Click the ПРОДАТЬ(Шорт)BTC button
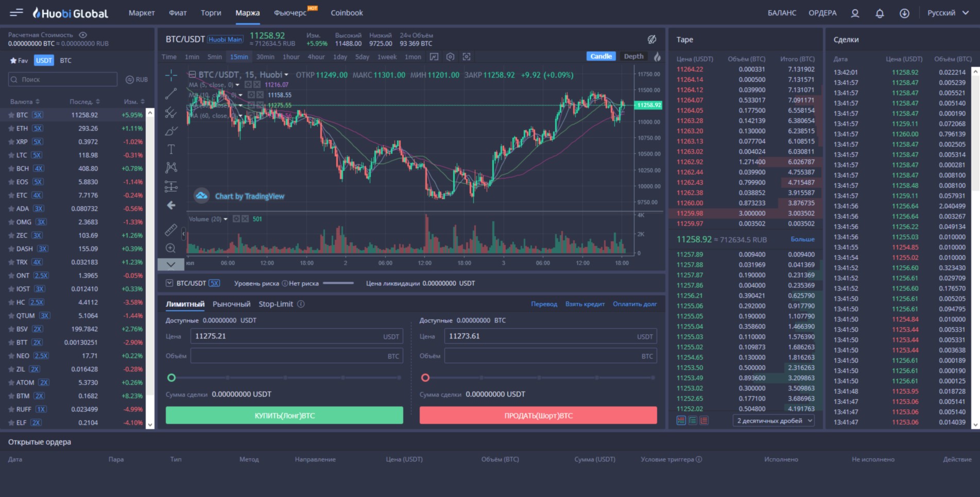 pos(538,415)
